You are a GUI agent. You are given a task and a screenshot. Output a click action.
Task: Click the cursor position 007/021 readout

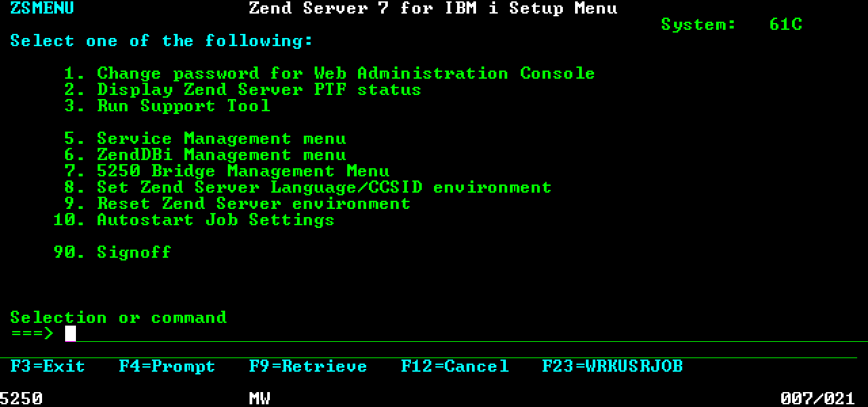pyautogui.click(x=817, y=398)
